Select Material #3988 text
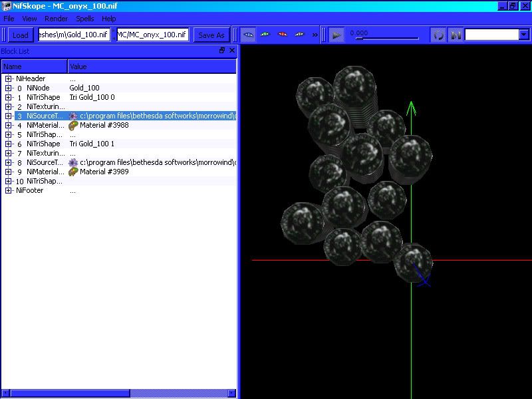532x399 pixels. tap(104, 125)
